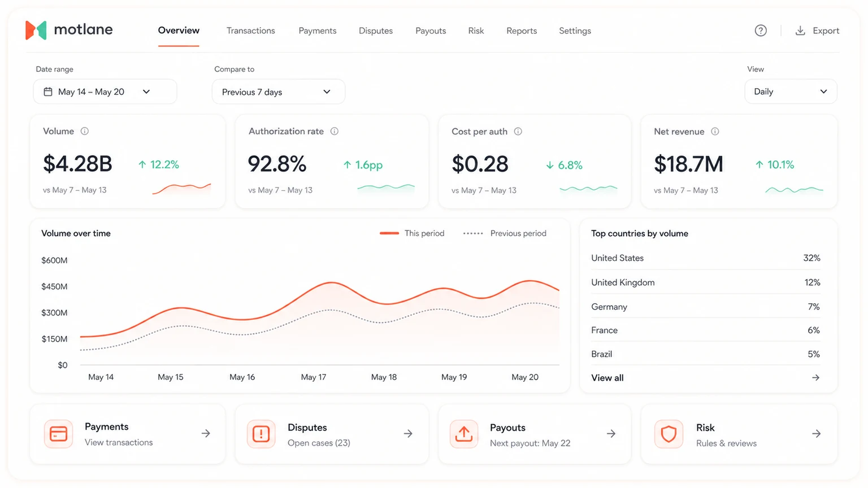The image size is (868, 488).
Task: Open the Reports tab
Action: click(x=522, y=30)
